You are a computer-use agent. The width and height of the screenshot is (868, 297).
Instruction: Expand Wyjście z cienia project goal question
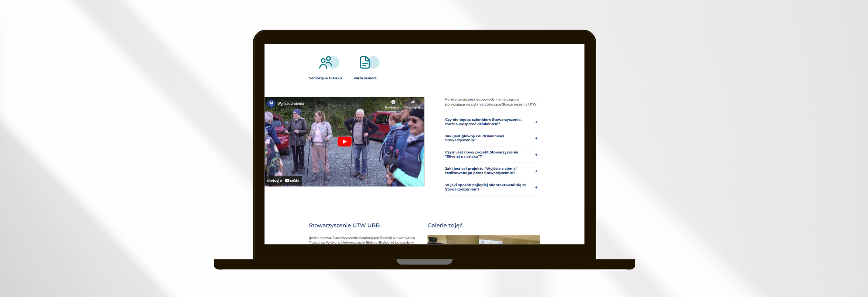tap(536, 171)
